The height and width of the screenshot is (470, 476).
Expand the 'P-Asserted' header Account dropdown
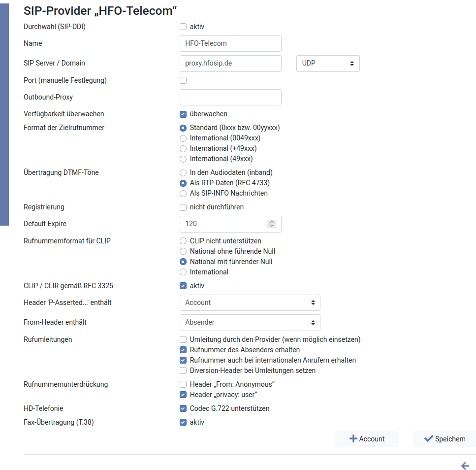(250, 302)
